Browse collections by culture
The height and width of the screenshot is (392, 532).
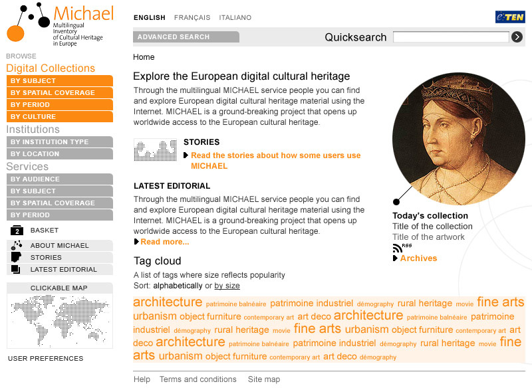coord(60,116)
